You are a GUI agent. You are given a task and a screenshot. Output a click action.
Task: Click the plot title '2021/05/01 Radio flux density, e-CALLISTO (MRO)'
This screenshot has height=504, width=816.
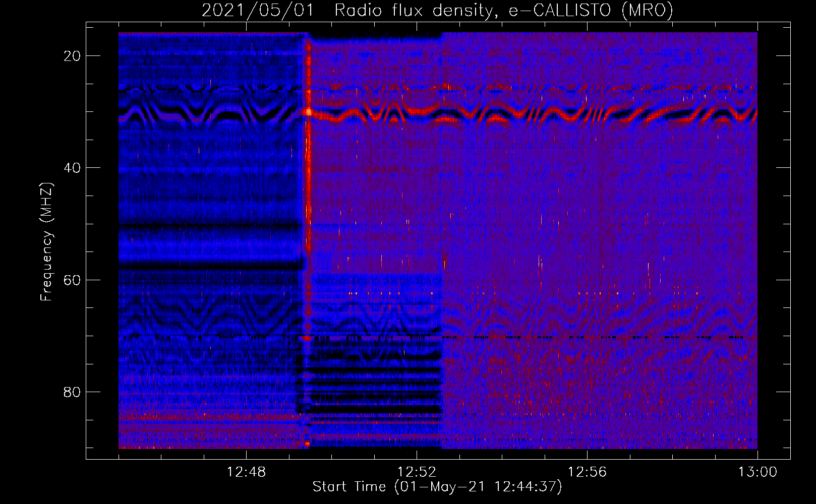pos(437,10)
